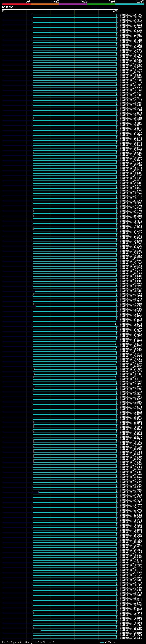Screen dimensions: 146x644
Task: Select hit label UniRef100_Q19UF9
Action: click(x=131, y=638)
